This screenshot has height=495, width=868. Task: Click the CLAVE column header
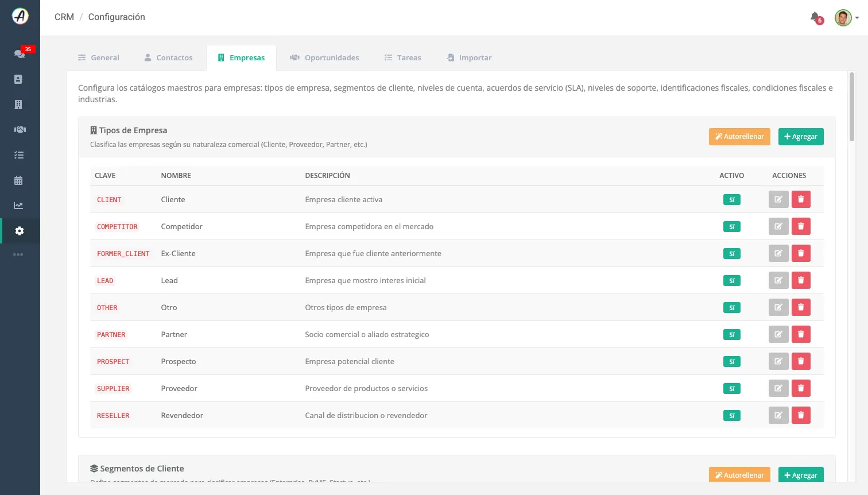click(105, 176)
